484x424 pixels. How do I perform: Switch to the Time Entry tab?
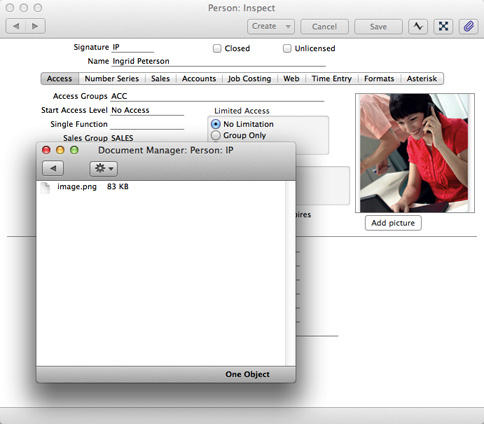coord(332,79)
